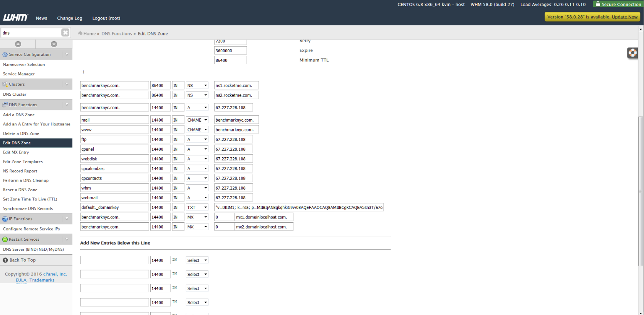Open the Synchronize DNS Records page
644x315 pixels.
click(28, 208)
